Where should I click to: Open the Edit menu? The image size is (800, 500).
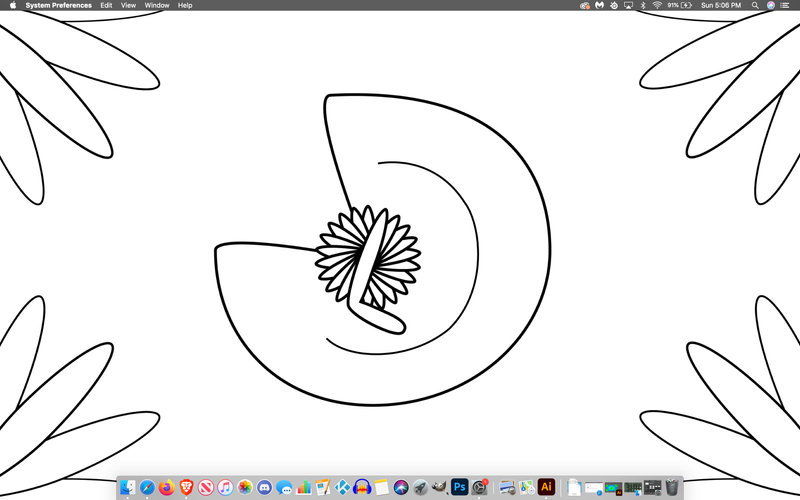pyautogui.click(x=106, y=5)
